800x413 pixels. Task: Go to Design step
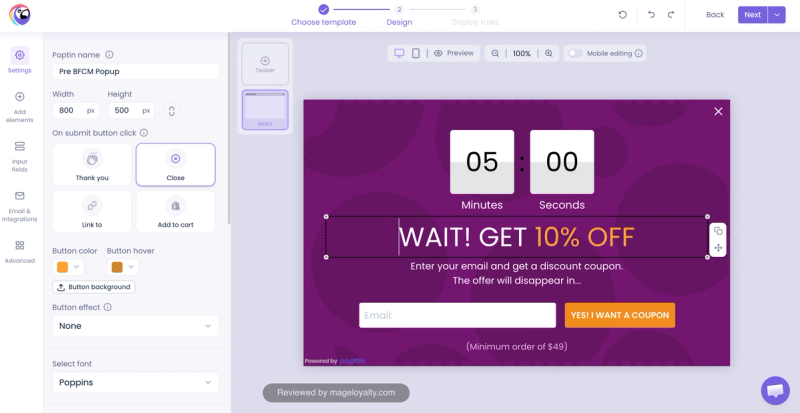coord(399,15)
